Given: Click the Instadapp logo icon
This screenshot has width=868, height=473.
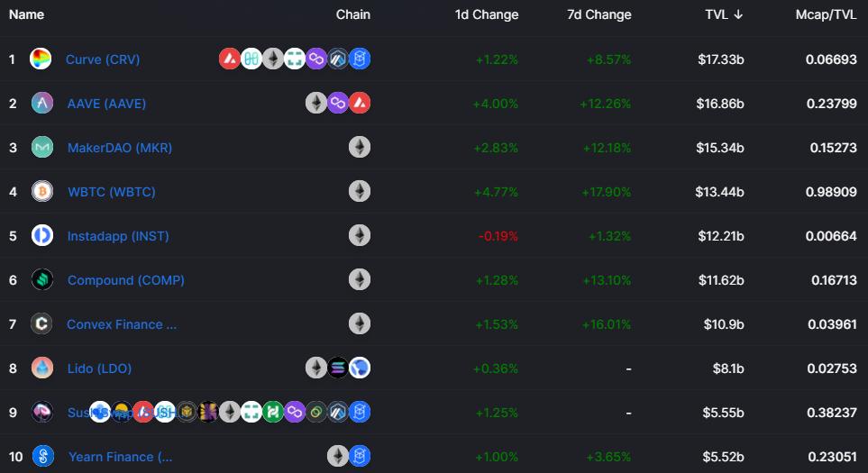Looking at the screenshot, I should (x=42, y=236).
